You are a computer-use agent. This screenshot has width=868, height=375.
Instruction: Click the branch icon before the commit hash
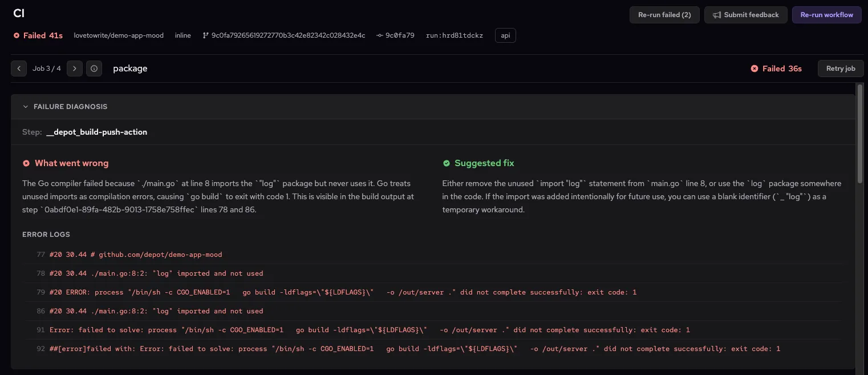pos(204,35)
